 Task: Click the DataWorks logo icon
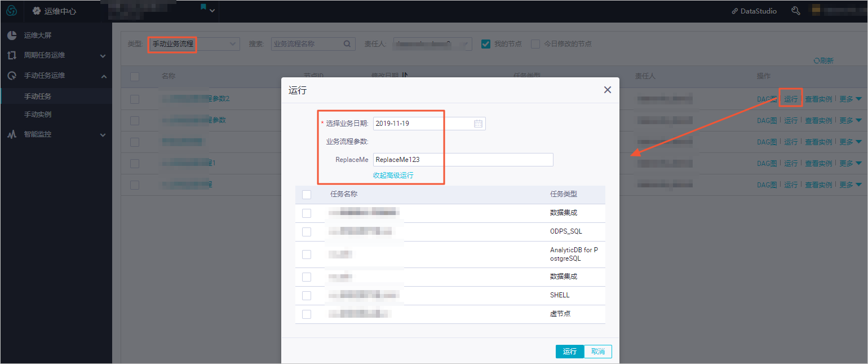point(11,11)
